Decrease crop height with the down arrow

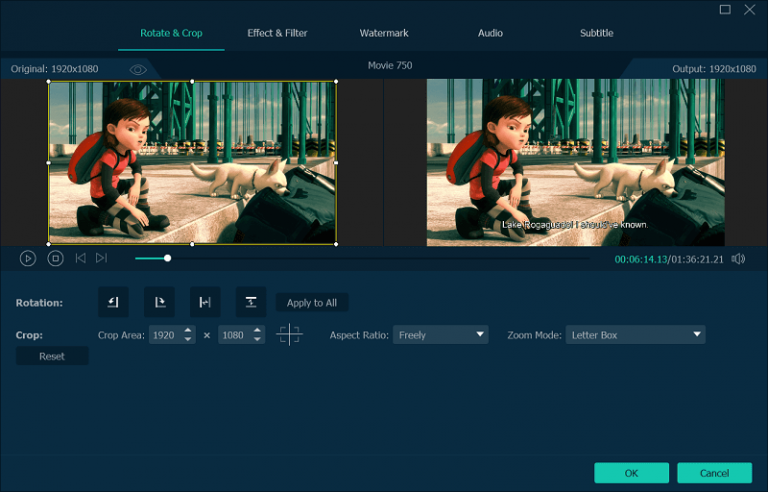coord(257,339)
